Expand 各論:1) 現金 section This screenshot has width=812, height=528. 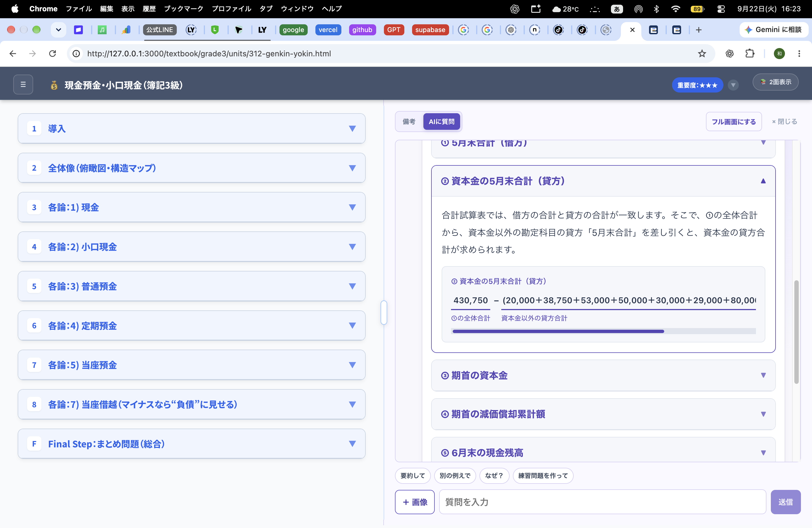point(191,207)
